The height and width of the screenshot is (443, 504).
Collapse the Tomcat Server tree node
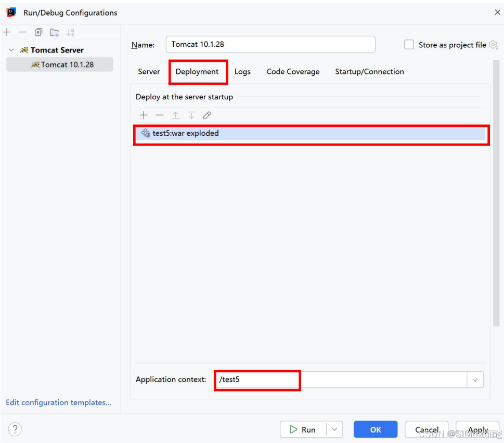point(11,49)
